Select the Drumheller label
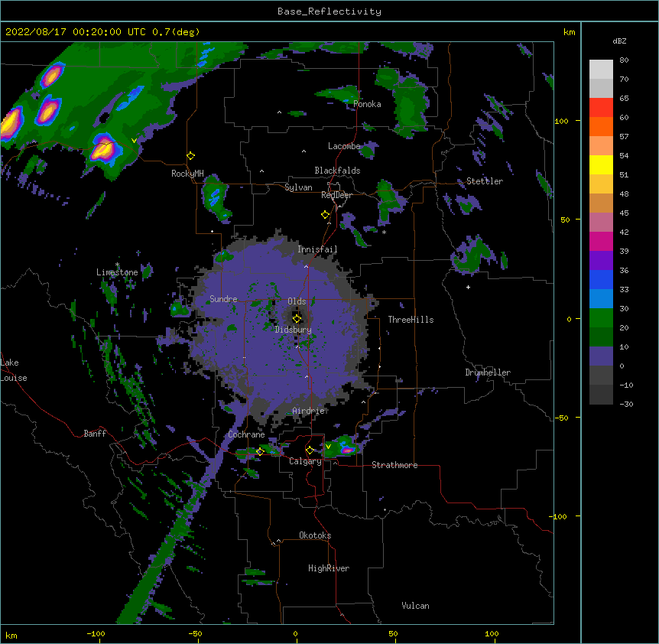Screen dimensions: 659x644 [488, 372]
